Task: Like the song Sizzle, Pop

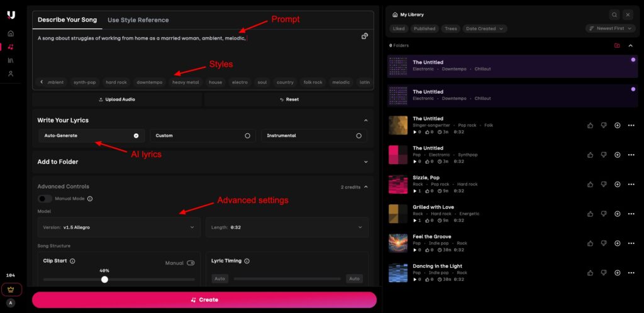Action: tap(590, 184)
